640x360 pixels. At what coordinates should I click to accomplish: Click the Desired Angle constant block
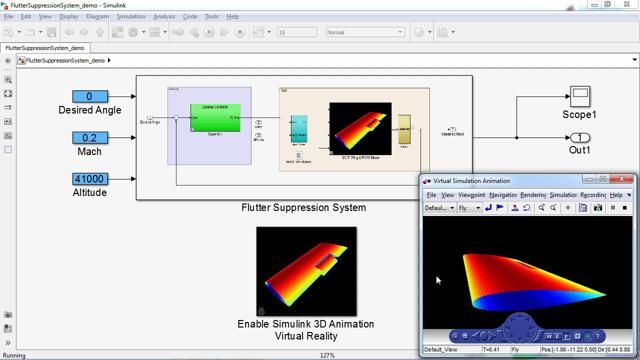(90, 96)
